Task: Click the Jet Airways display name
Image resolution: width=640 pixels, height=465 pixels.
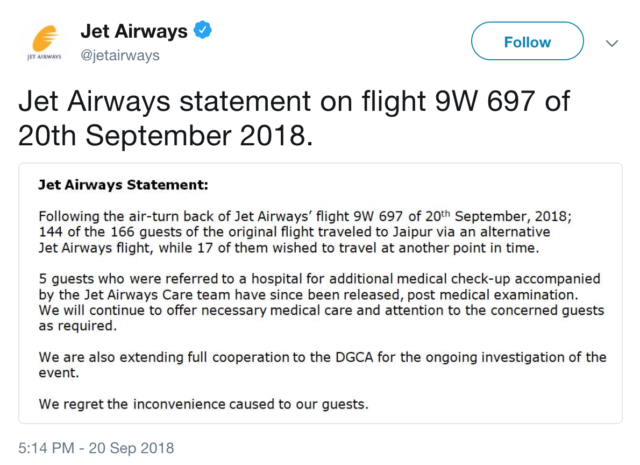Action: click(134, 31)
